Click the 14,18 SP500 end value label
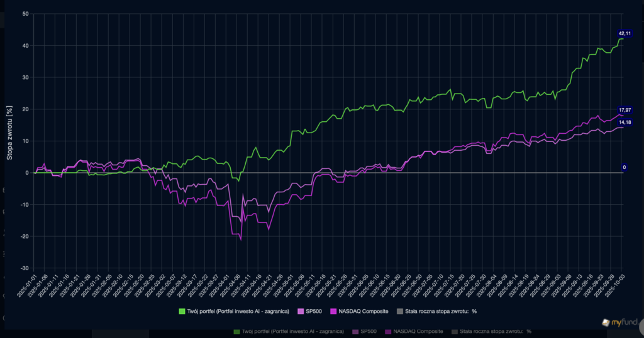Image resolution: width=644 pixels, height=338 pixels. 625,122
